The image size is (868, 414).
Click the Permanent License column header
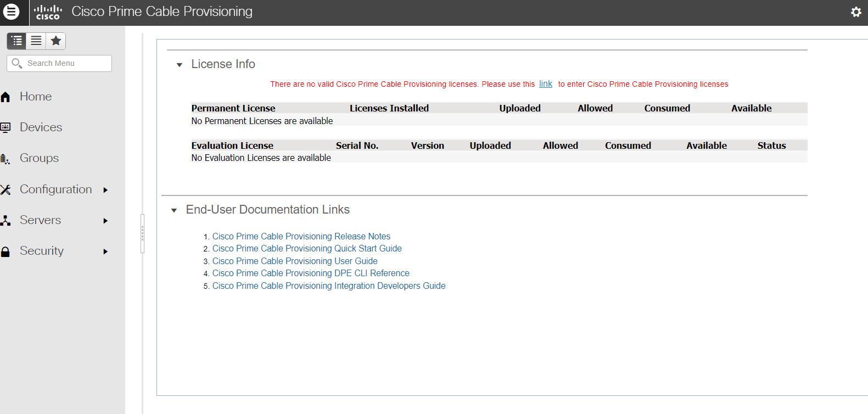click(233, 108)
